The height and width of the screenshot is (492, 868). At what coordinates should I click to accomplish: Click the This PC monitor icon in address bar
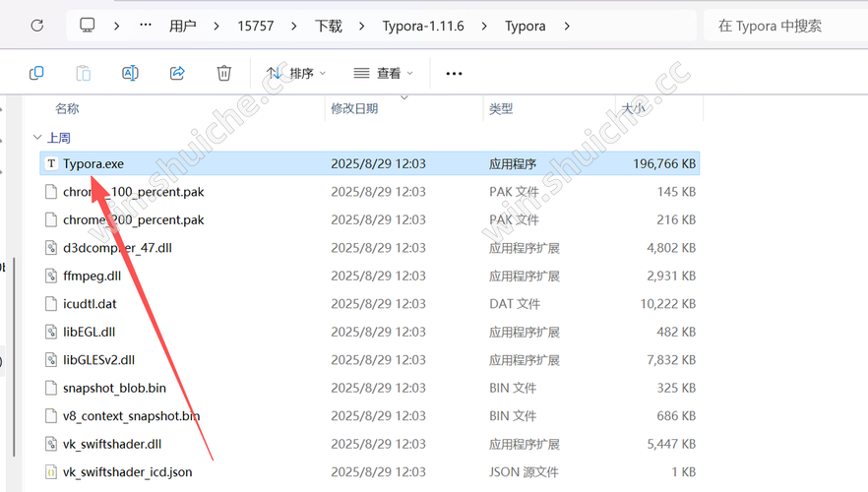coord(88,25)
